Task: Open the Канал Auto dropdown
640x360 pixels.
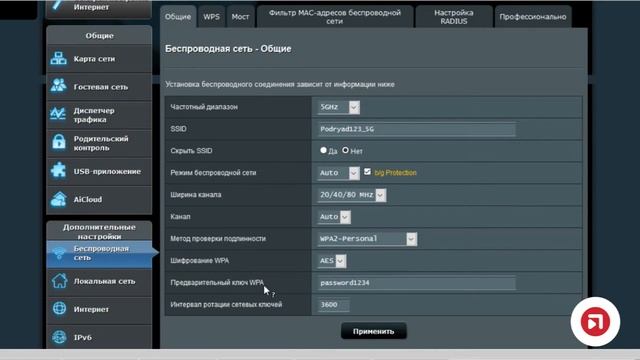Action: [x=334, y=217]
